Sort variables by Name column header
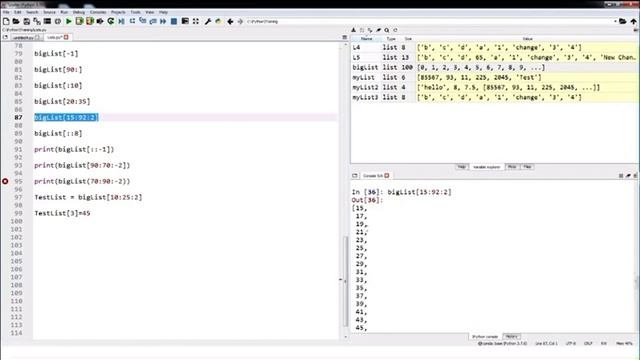Viewport: 640px width, 360px height. (x=367, y=39)
